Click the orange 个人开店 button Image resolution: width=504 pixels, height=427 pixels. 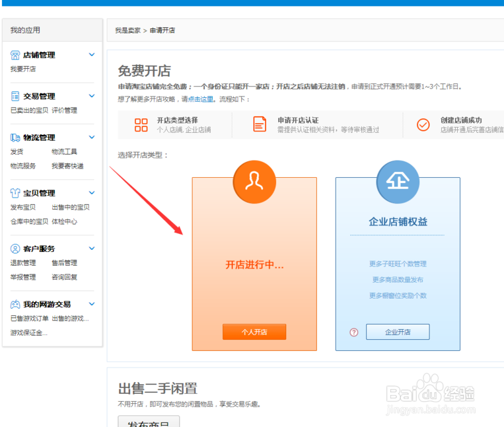pyautogui.click(x=254, y=332)
